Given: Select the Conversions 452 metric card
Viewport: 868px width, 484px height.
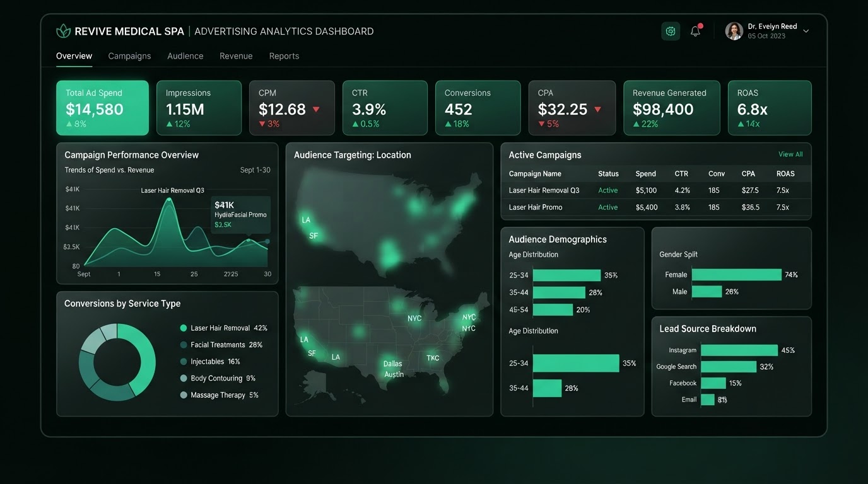Looking at the screenshot, I should (478, 108).
